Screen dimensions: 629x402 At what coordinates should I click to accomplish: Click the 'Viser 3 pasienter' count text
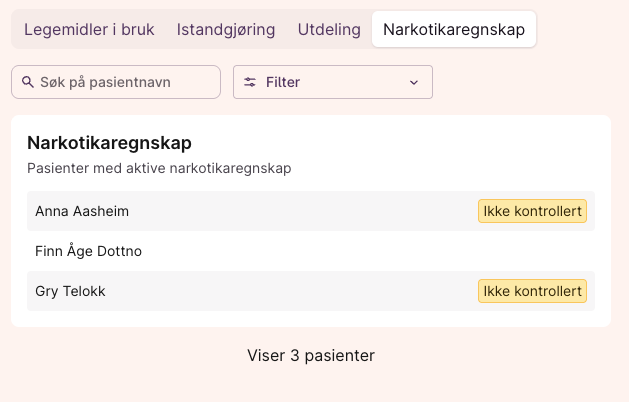point(311,355)
